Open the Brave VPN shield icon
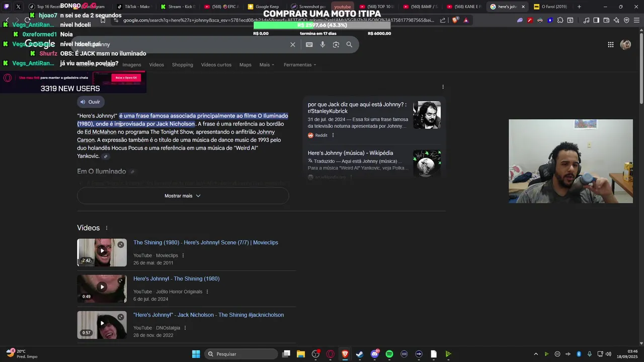This screenshot has width=644, height=362. (626, 20)
